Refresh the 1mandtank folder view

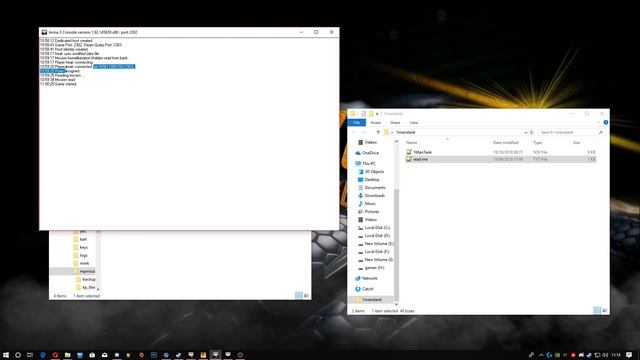tap(531, 132)
